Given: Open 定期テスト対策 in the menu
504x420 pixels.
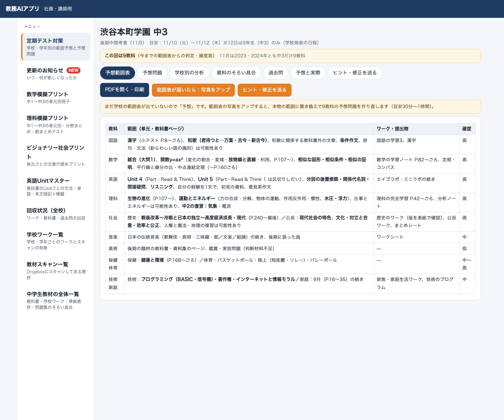Looking at the screenshot, I should pyautogui.click(x=56, y=47).
